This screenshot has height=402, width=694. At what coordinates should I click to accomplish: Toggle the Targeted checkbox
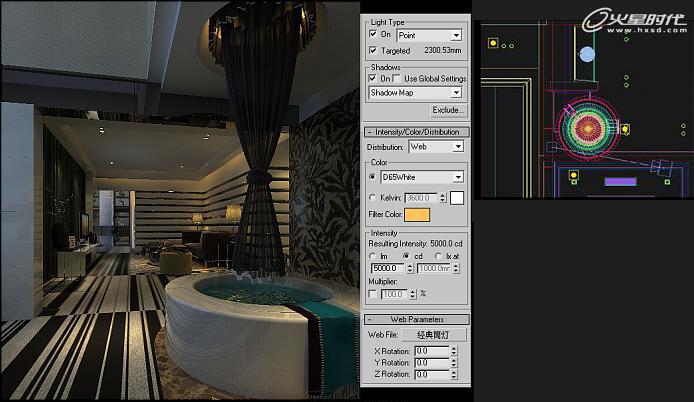(373, 50)
